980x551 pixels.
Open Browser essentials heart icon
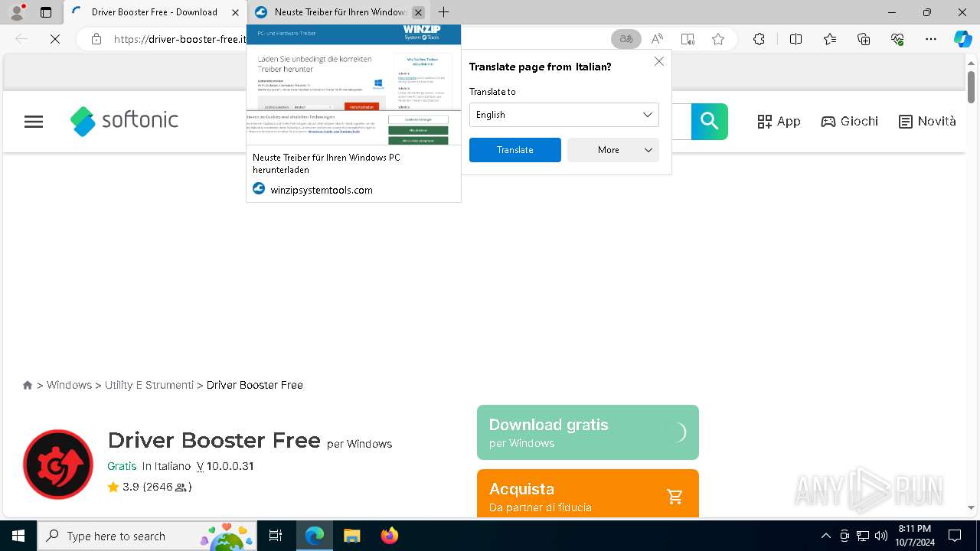point(897,39)
